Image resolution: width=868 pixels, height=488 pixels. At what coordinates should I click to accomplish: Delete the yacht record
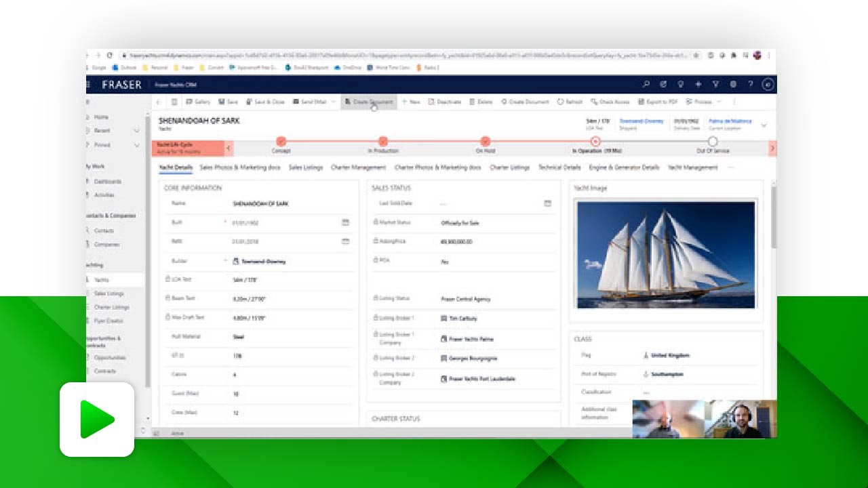(480, 102)
